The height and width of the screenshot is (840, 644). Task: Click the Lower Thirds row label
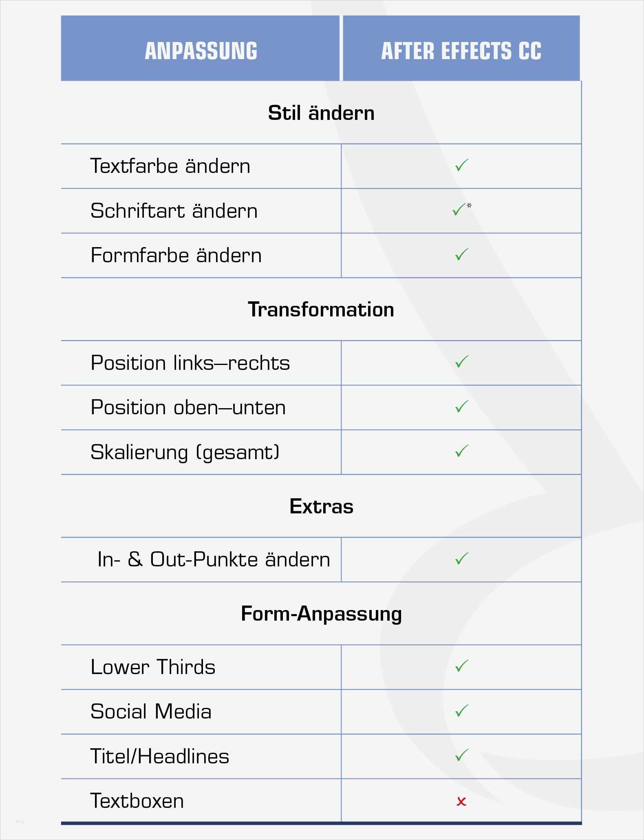pyautogui.click(x=153, y=667)
